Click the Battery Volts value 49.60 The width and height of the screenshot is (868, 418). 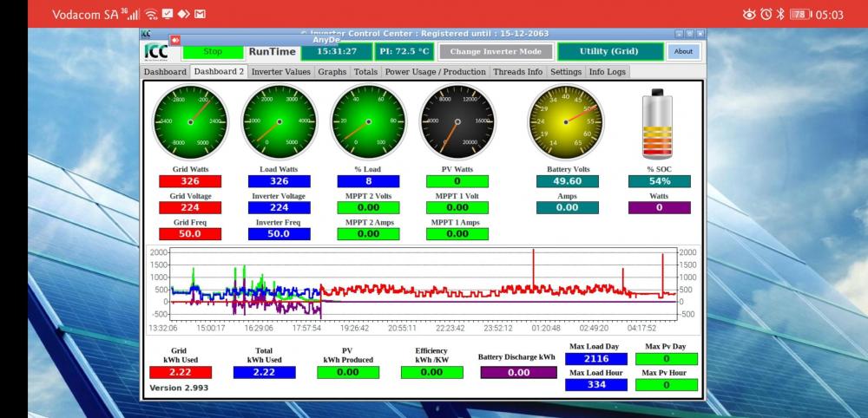point(568,181)
